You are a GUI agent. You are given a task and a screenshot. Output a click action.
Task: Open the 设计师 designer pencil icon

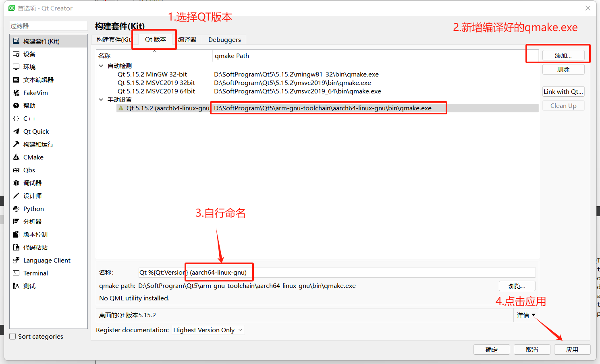[16, 196]
